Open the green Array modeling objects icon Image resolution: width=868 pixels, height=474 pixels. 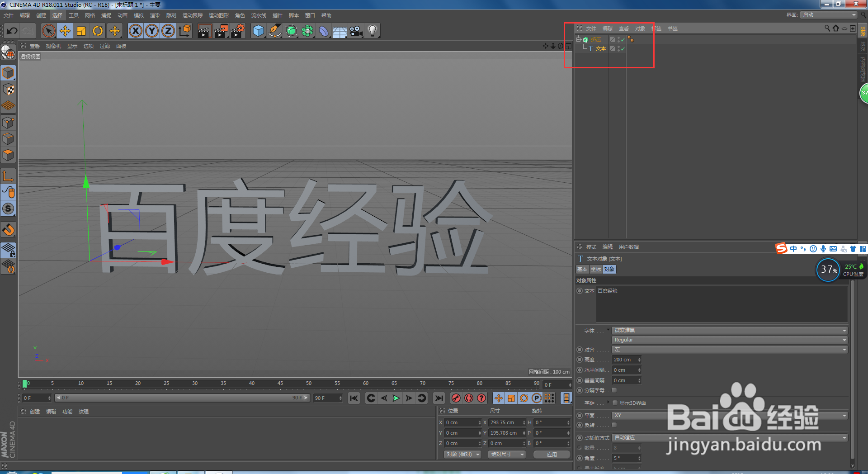(x=307, y=31)
